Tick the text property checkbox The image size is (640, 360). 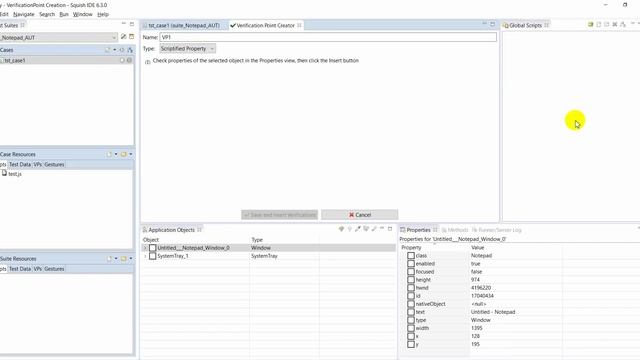tap(411, 312)
